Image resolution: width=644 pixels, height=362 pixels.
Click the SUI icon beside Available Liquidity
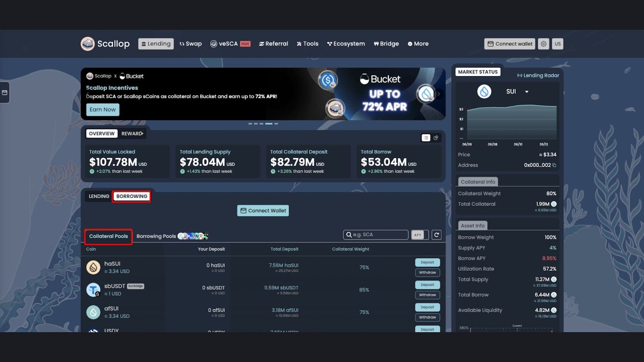pos(554,311)
